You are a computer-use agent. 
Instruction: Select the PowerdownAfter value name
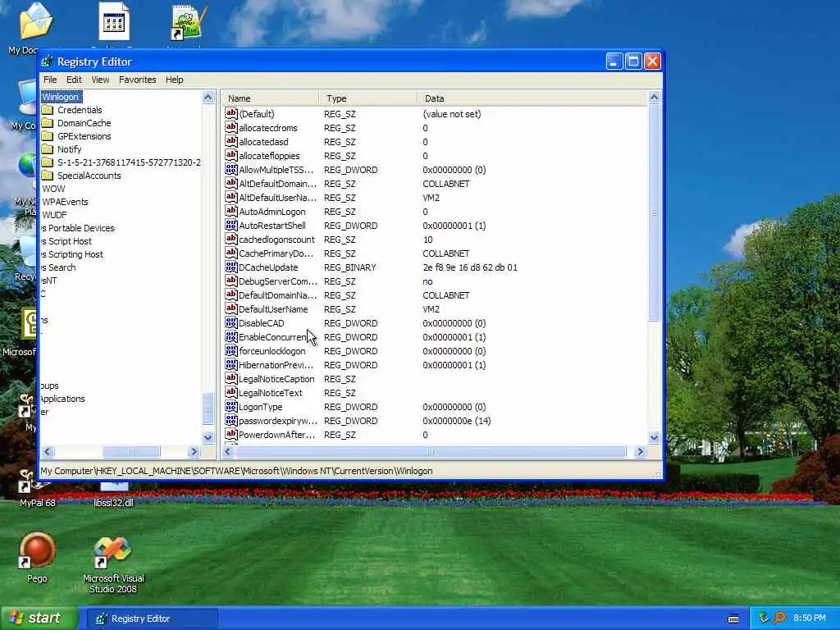point(277,435)
